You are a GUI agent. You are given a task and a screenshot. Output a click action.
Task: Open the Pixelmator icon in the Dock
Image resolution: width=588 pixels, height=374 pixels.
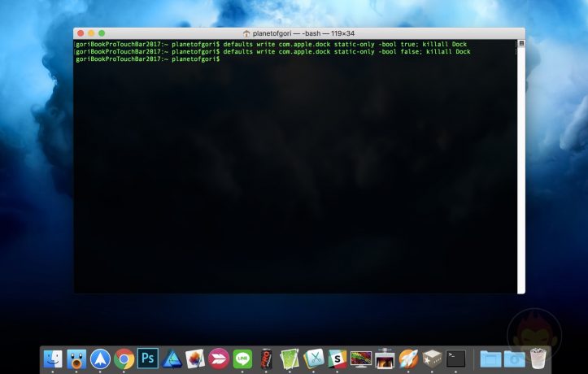click(195, 359)
